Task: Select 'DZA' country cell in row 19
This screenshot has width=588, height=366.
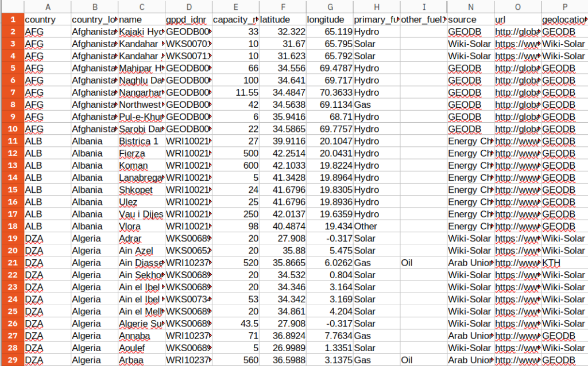Action: (48, 239)
